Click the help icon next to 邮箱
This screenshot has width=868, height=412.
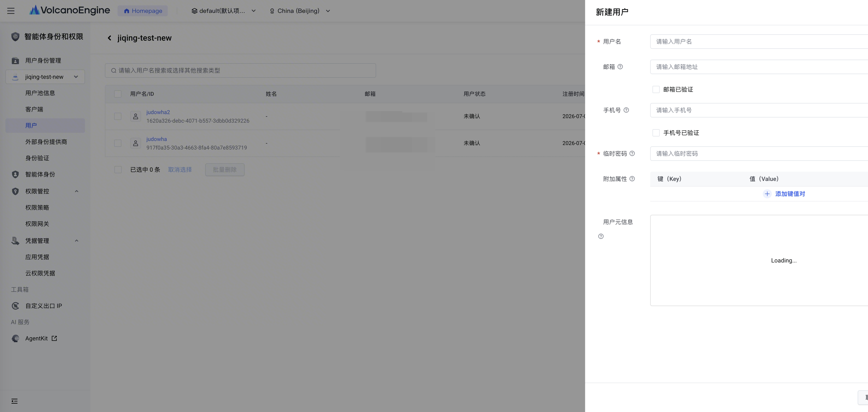tap(620, 67)
